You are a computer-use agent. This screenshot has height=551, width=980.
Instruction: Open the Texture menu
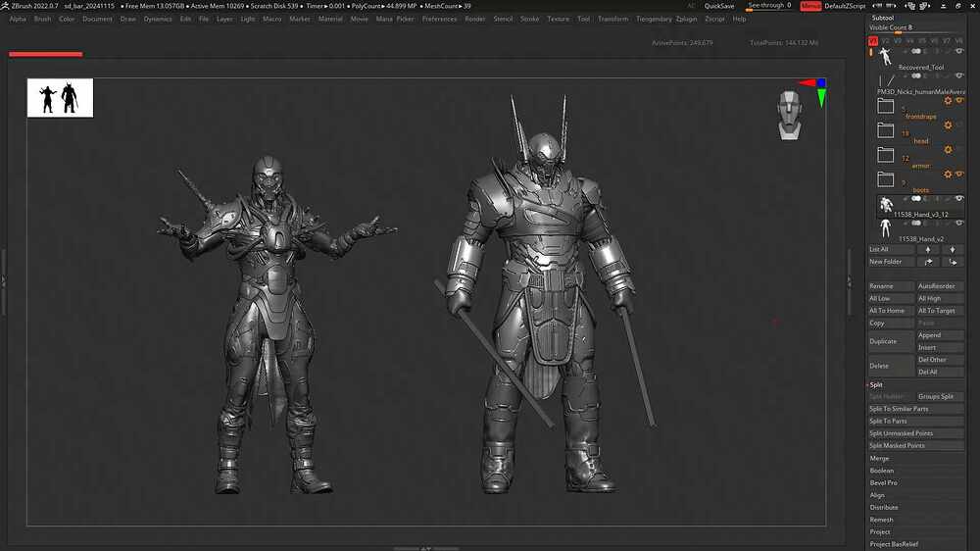[x=559, y=19]
